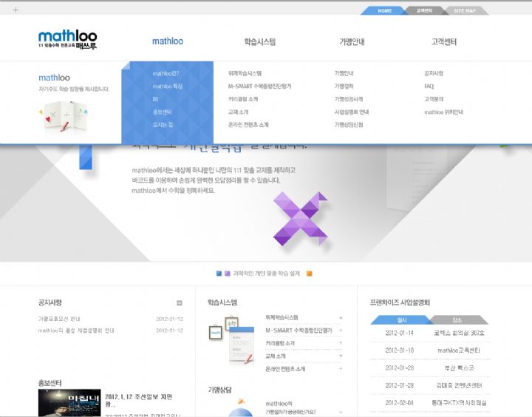Select the HOME tab at top
532x417 pixels.
tap(384, 11)
